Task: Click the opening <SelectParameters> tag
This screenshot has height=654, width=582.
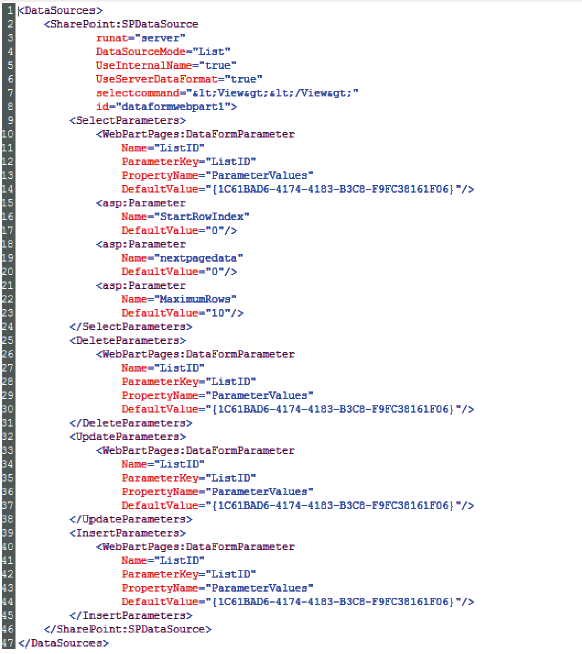Action: (x=128, y=121)
